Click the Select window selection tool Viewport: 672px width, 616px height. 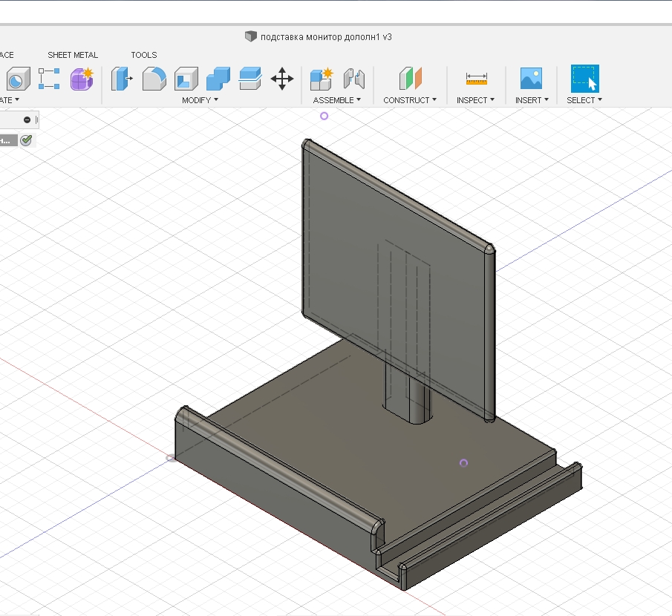click(584, 78)
